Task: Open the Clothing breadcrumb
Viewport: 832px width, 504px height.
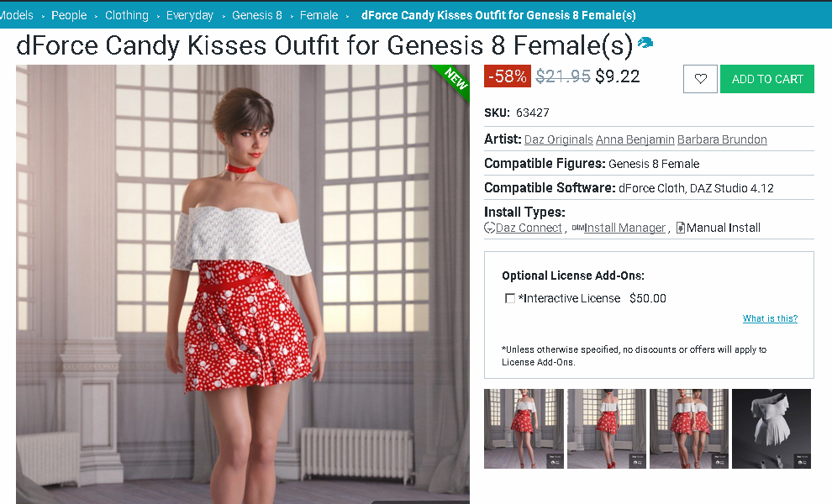Action: pos(127,15)
